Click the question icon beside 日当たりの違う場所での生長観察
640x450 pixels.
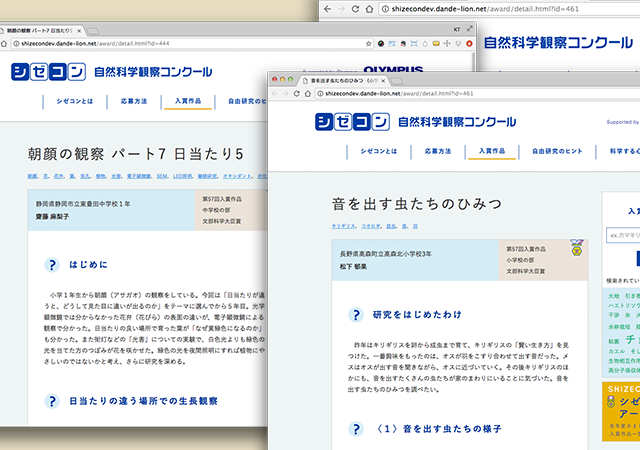coord(52,401)
